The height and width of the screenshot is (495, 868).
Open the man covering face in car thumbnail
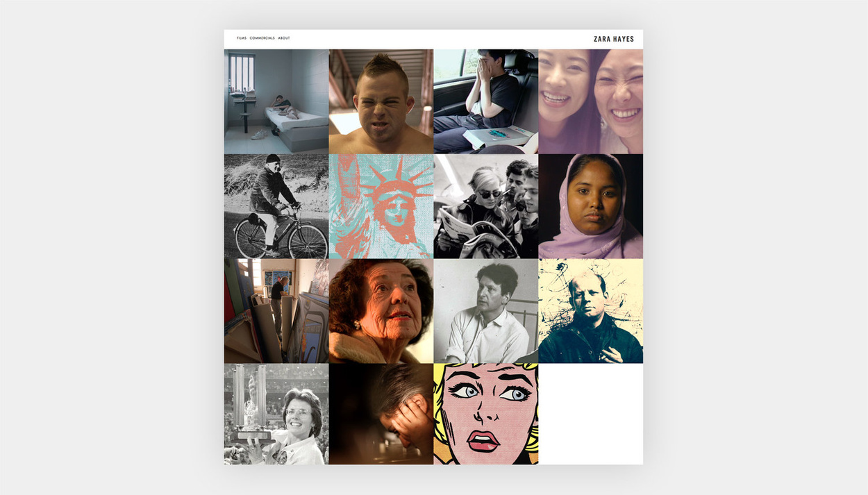tap(486, 101)
